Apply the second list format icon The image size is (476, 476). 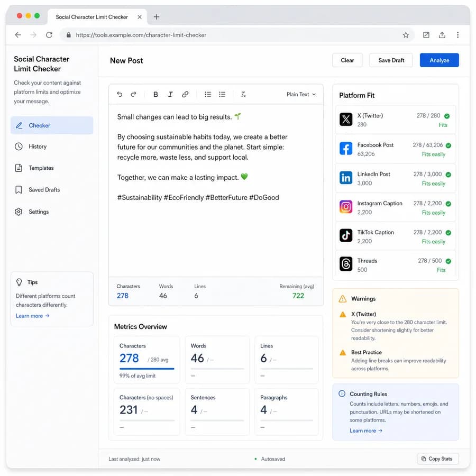pyautogui.click(x=222, y=95)
